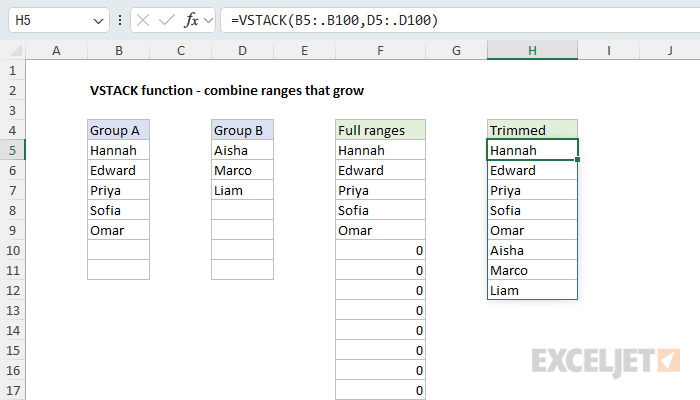Select row 4 header
The image size is (700, 400).
pyautogui.click(x=12, y=130)
